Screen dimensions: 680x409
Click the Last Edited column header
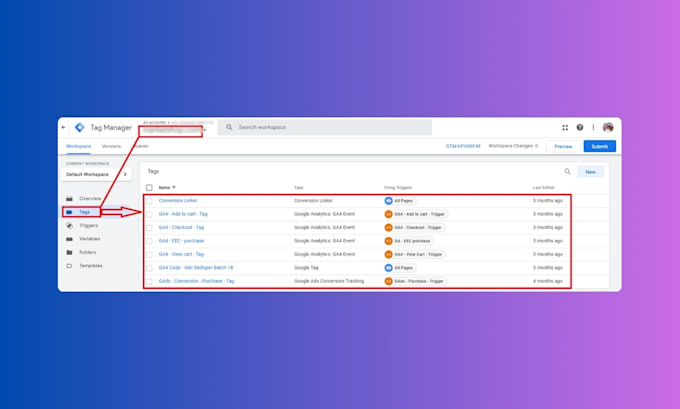point(543,188)
